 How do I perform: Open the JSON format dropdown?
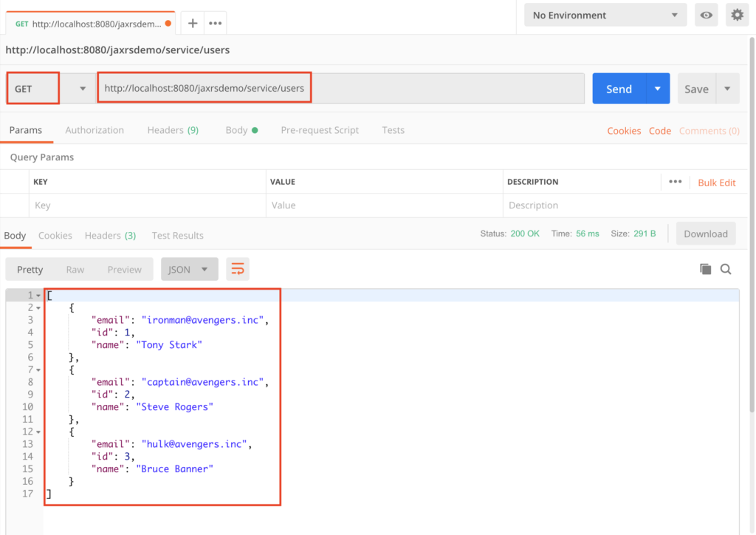pyautogui.click(x=189, y=269)
